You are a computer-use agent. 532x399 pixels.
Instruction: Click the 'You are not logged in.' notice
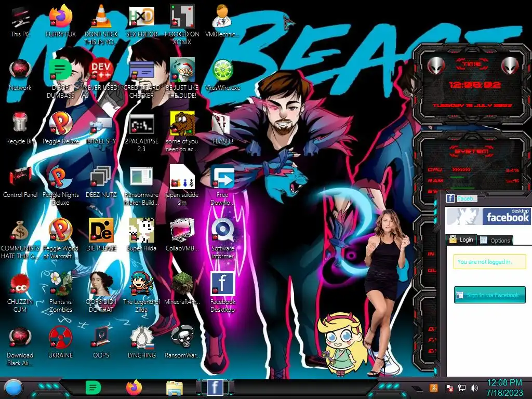pos(489,262)
